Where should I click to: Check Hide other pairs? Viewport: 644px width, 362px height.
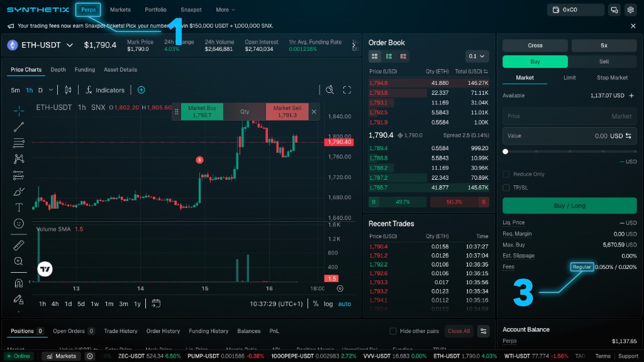(393, 331)
